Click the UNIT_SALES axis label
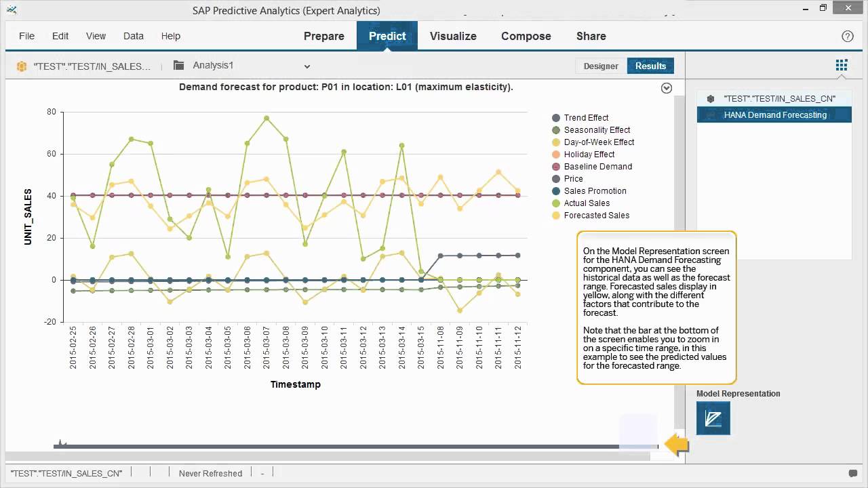This screenshot has width=868, height=488. (28, 217)
